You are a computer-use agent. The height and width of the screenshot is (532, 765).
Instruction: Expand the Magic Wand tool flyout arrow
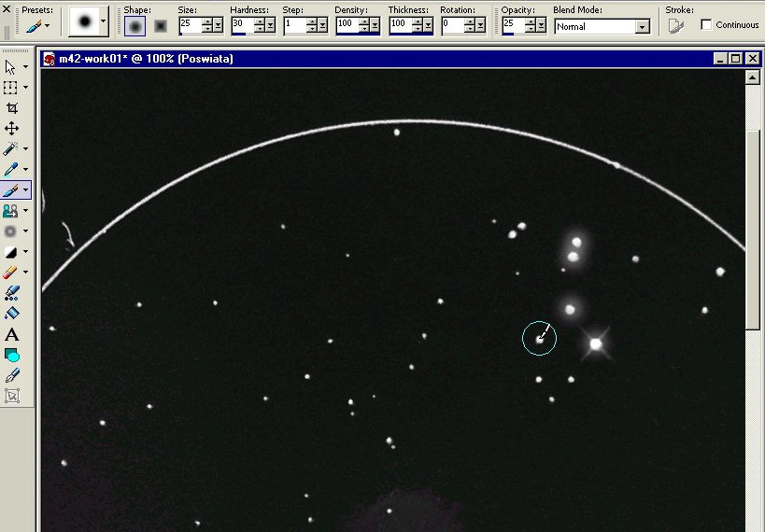25,148
